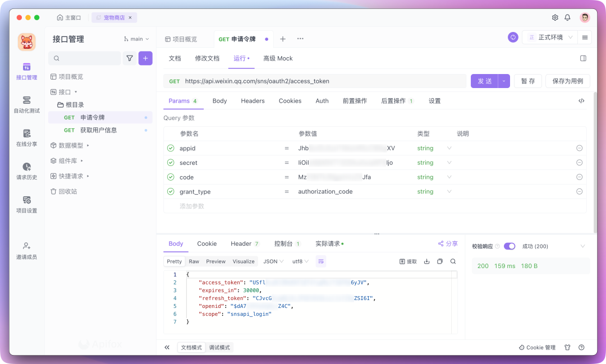Select the Raw response view
Viewport: 606px width, 364px height.
[194, 261]
